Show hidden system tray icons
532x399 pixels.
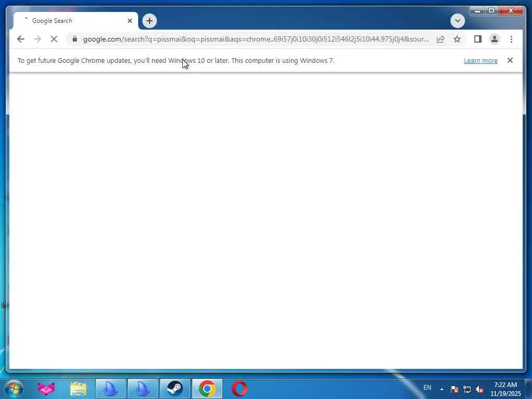[x=442, y=389]
